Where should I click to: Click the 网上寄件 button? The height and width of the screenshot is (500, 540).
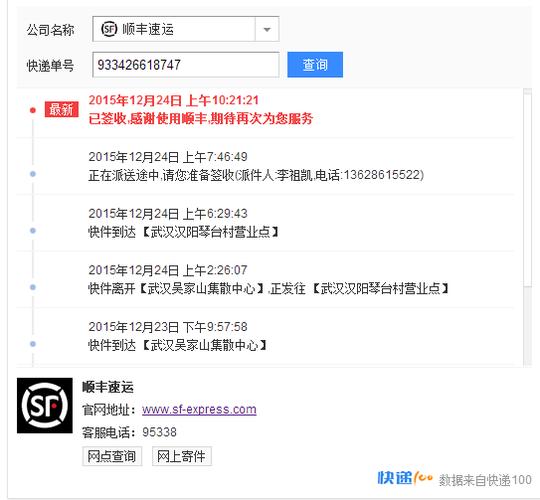pos(181,456)
